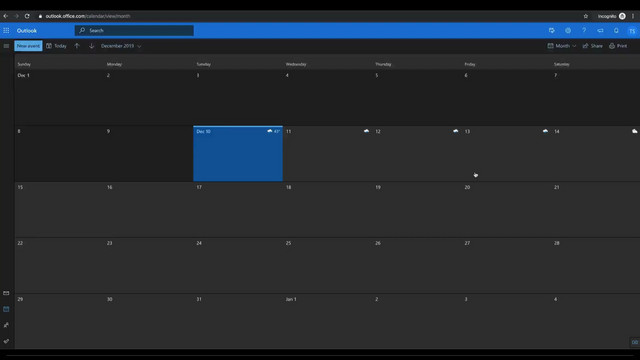The image size is (640, 360).
Task: Click the Saturday column header
Action: [562, 64]
